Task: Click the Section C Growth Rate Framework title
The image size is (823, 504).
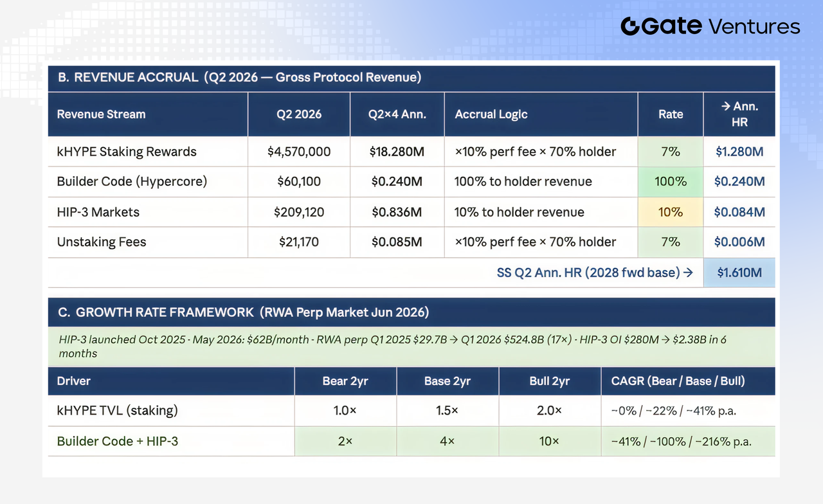Action: tap(244, 312)
